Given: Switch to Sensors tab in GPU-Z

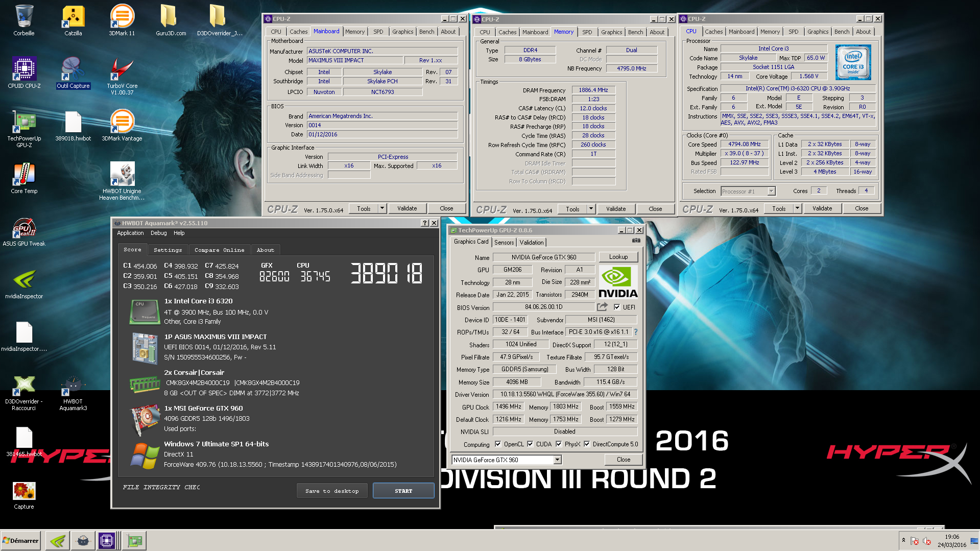Looking at the screenshot, I should tap(504, 243).
